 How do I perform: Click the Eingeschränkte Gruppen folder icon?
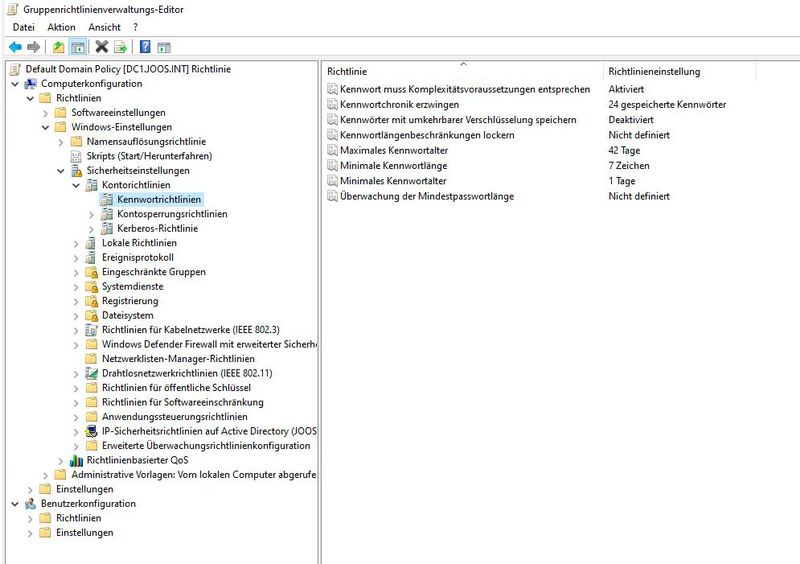click(91, 272)
